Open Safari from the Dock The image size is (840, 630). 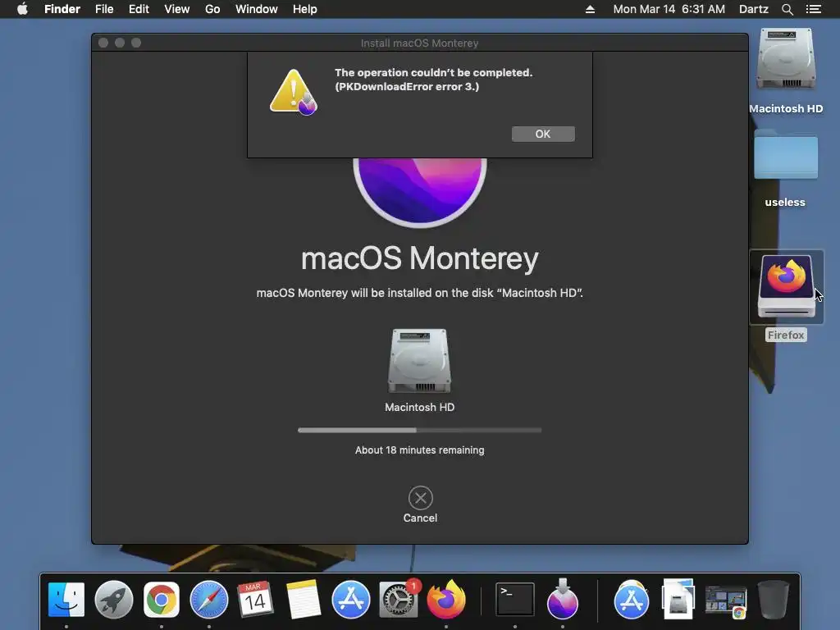209,600
